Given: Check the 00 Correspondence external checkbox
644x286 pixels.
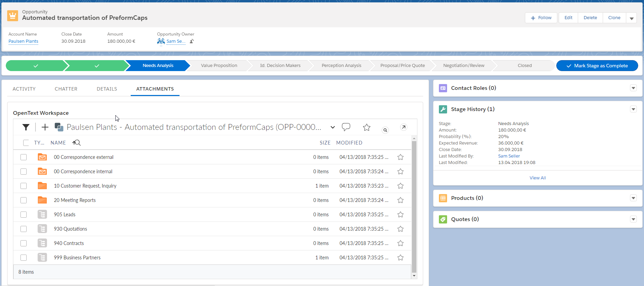Looking at the screenshot, I should (x=24, y=157).
